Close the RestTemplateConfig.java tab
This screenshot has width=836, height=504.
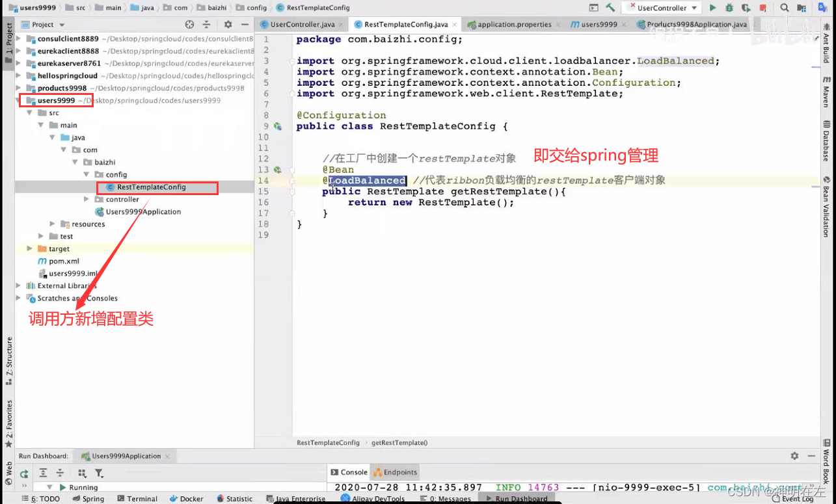coord(453,25)
